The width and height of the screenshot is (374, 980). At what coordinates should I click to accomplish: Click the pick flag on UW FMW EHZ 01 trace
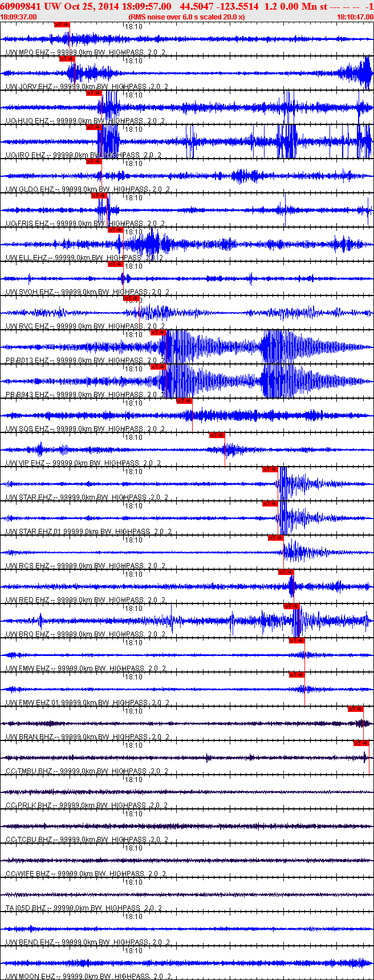tap(297, 675)
